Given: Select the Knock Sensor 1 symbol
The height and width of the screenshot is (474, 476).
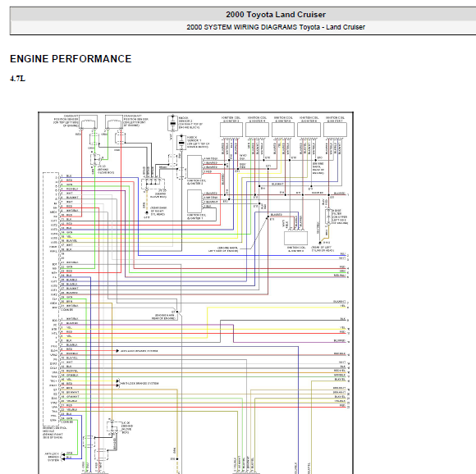Looking at the screenshot, I should pos(181,142).
